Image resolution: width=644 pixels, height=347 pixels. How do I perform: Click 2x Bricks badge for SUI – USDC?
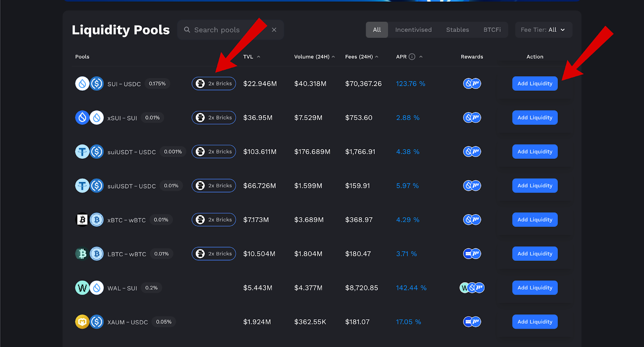(214, 83)
